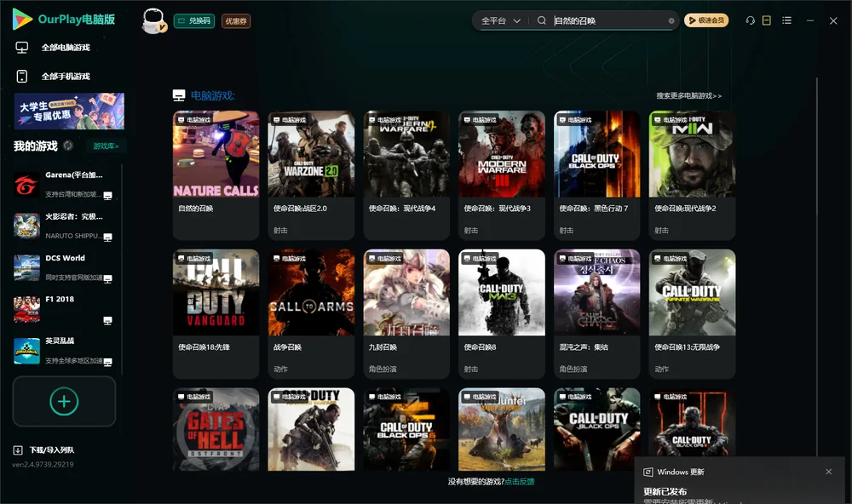Open the 使命召唤8 game card
The image size is (852, 504).
(502, 313)
